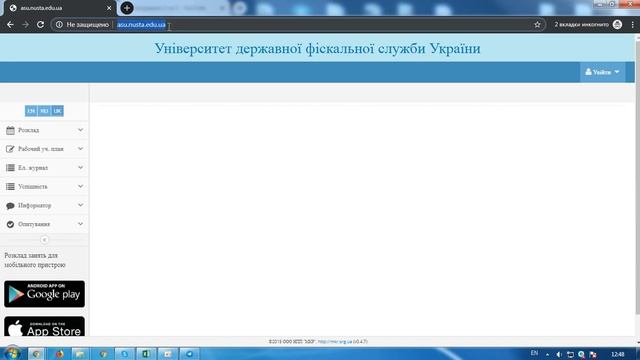
Task: Click the site info icon by Не защищено
Action: (59, 24)
